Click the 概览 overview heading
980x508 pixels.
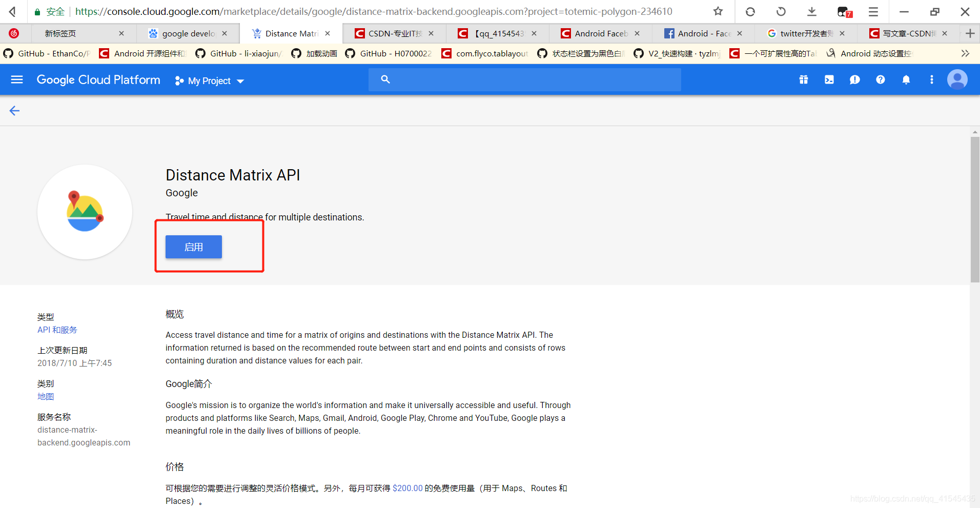coord(174,314)
